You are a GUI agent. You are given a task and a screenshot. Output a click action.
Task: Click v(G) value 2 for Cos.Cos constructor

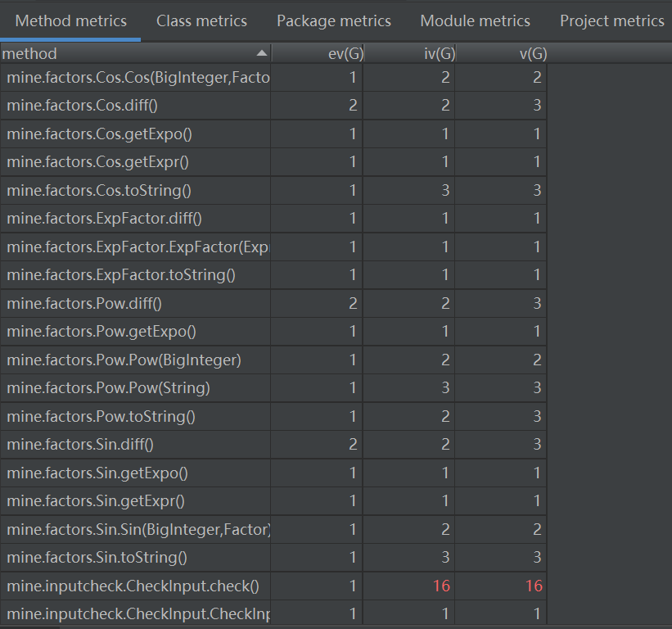(x=537, y=77)
